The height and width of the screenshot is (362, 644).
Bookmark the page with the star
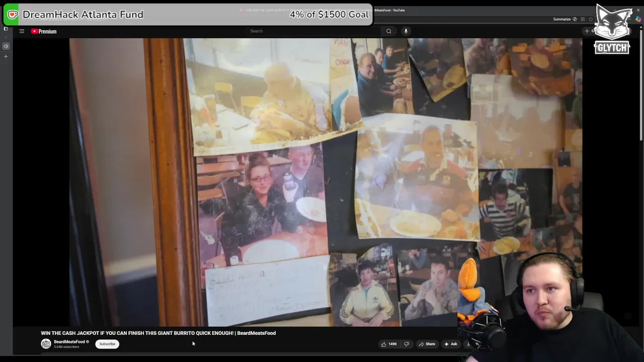(x=591, y=19)
